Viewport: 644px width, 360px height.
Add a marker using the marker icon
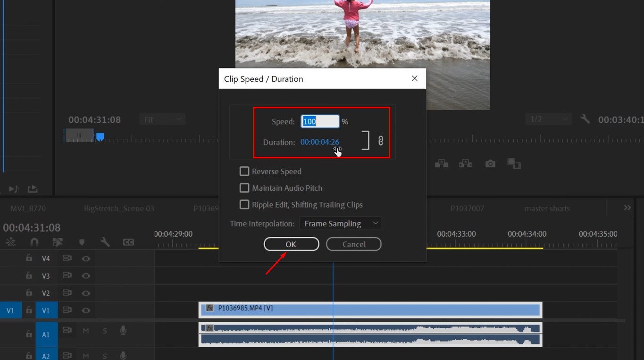coord(82,241)
